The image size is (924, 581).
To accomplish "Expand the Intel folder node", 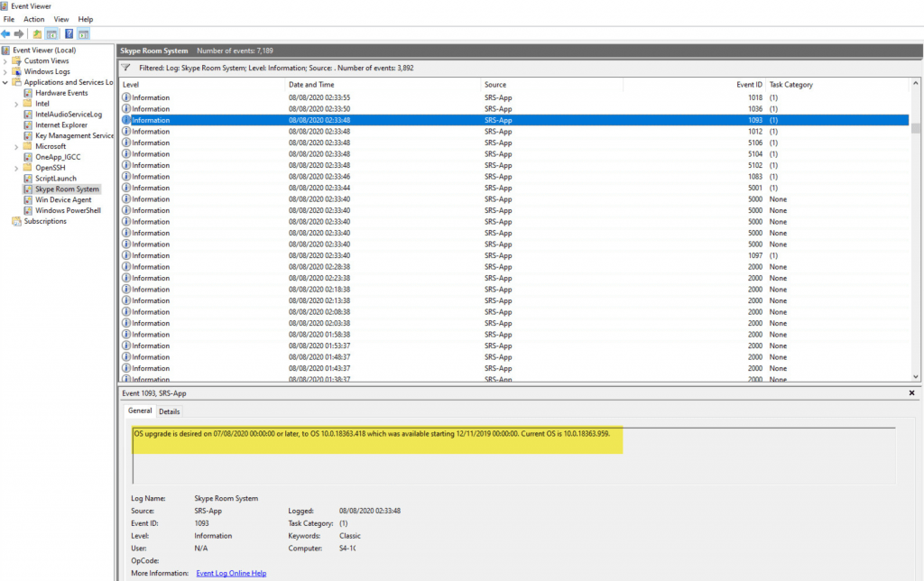I will (x=16, y=105).
